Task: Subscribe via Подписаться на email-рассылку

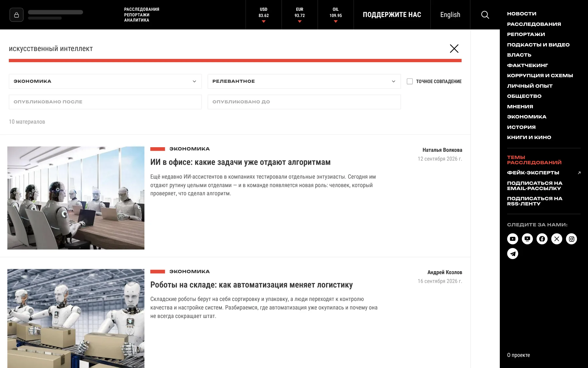Action: (x=534, y=186)
